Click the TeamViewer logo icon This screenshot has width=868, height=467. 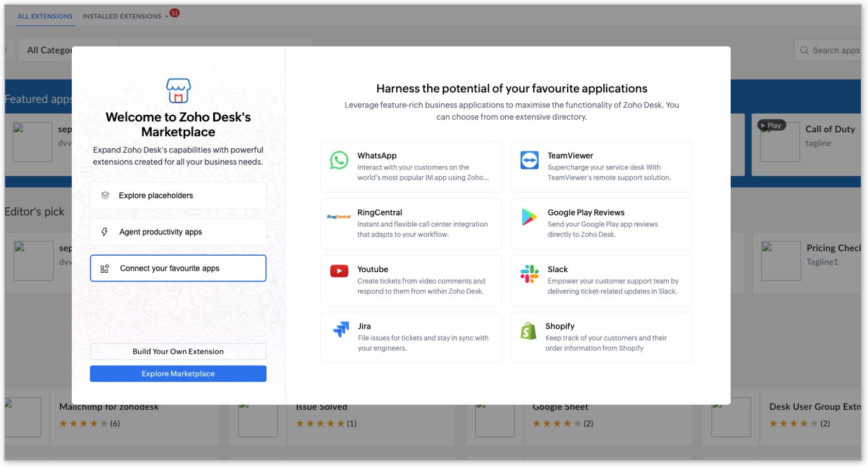point(529,160)
